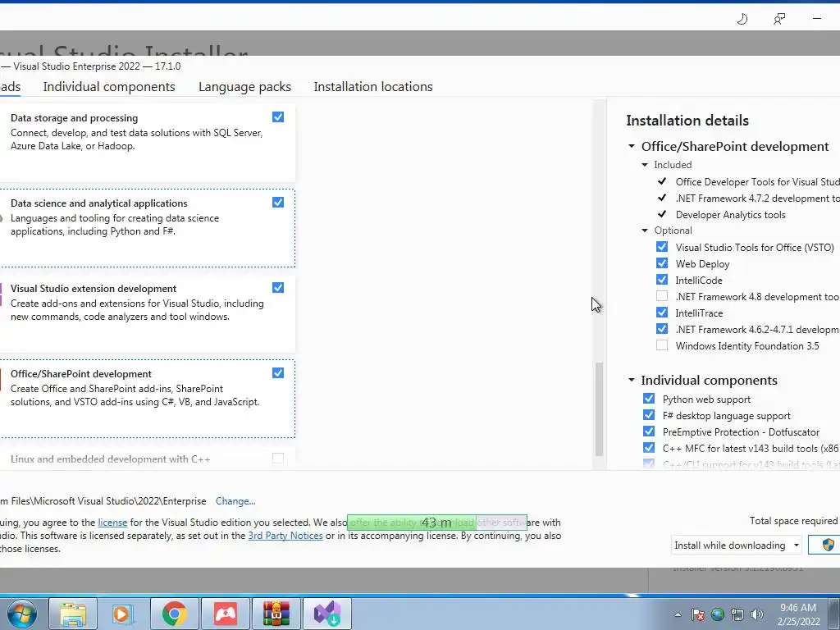
Task: Switch to Individual components tab
Action: pyautogui.click(x=109, y=87)
